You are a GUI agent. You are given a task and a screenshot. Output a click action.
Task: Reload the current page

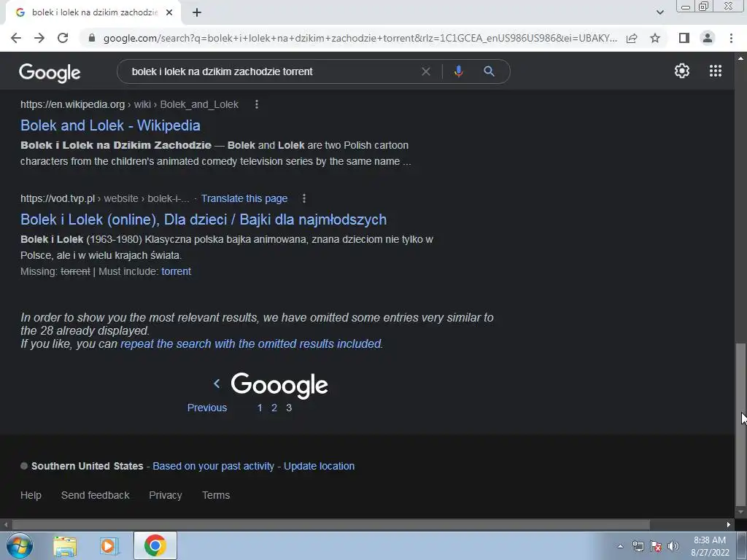[x=63, y=38]
